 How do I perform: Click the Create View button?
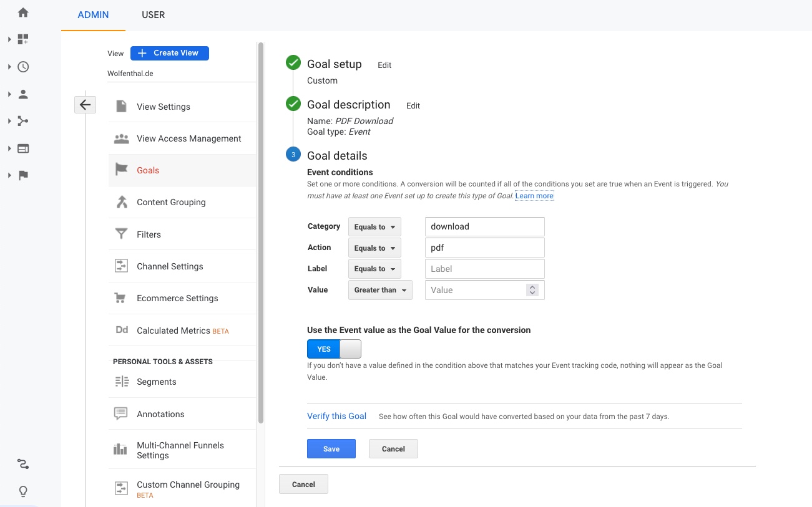click(x=169, y=53)
